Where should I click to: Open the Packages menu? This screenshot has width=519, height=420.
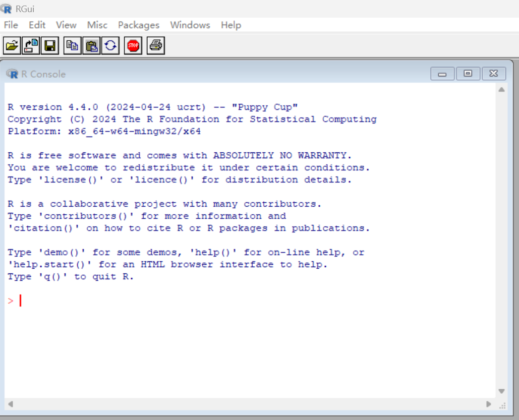pyautogui.click(x=139, y=25)
